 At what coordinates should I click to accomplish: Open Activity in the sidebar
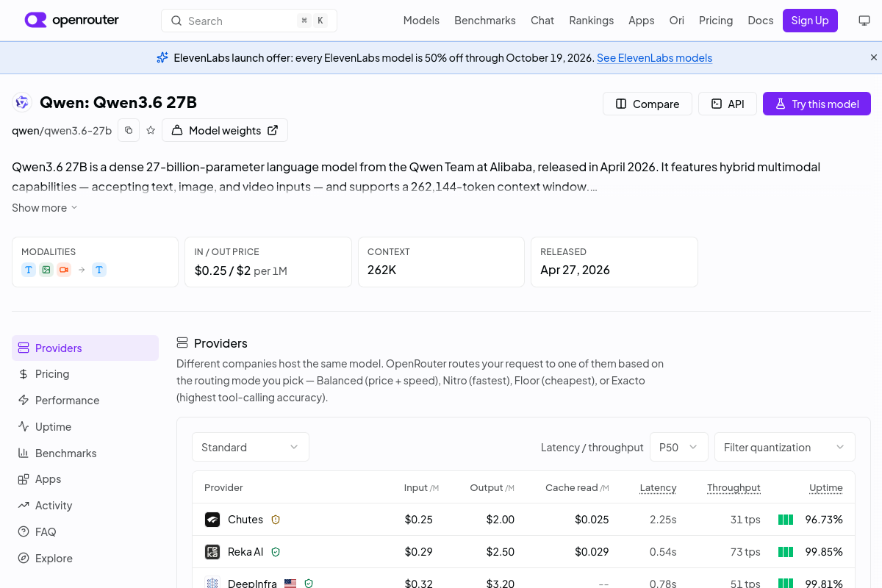(85, 506)
